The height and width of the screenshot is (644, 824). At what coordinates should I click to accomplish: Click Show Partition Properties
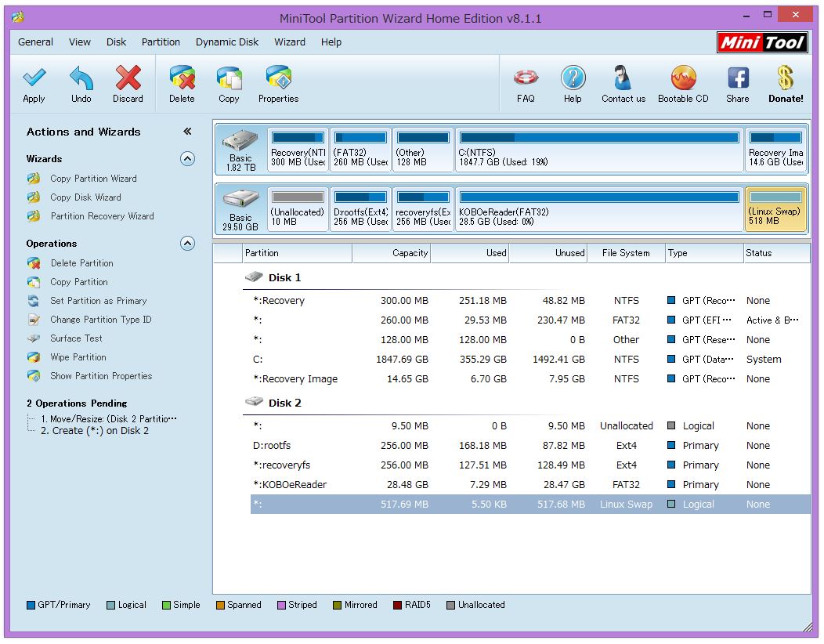click(x=101, y=376)
